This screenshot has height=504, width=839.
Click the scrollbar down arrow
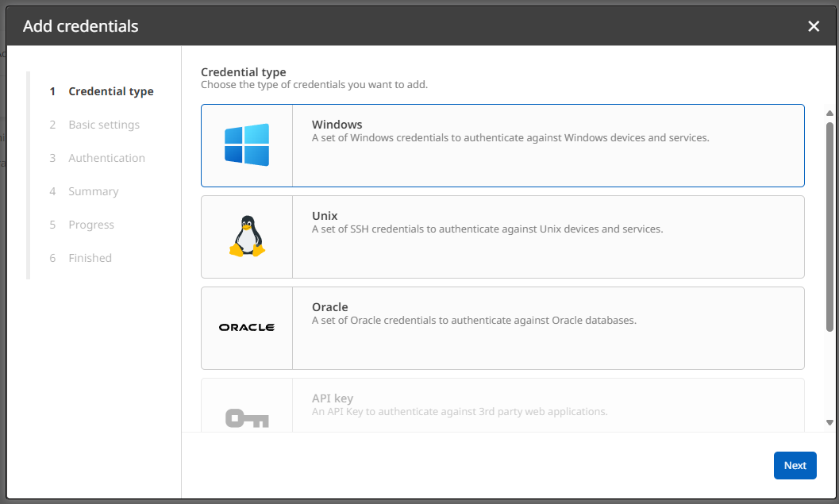coord(829,422)
